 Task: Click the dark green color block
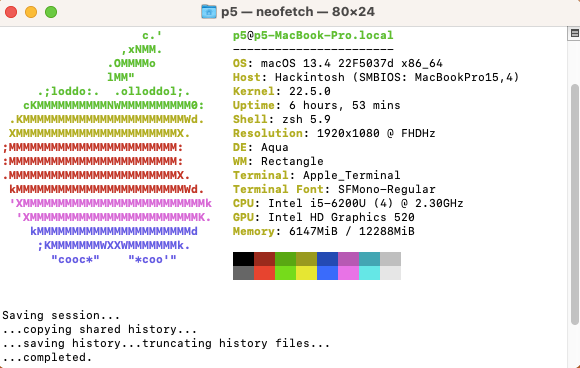click(x=286, y=259)
